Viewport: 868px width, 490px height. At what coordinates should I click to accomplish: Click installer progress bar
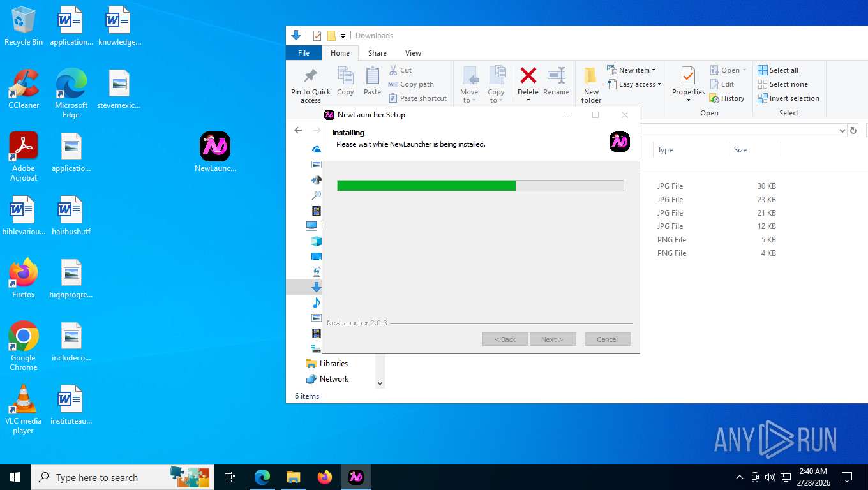(x=480, y=186)
